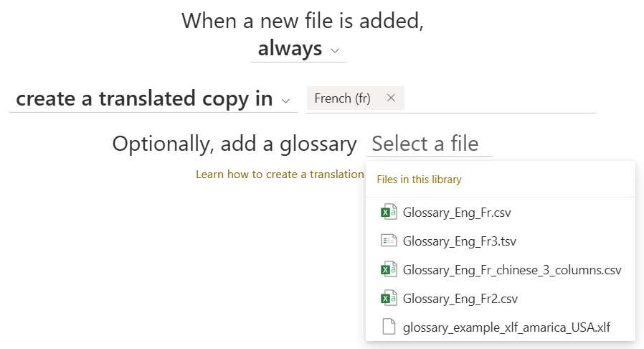644x349 pixels.
Task: Click the TSV file icon for Glossary_Eng_Fr3.tsv
Action: [389, 241]
